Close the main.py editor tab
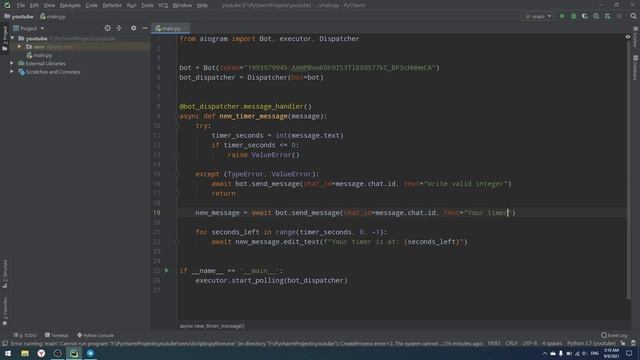 pos(186,28)
